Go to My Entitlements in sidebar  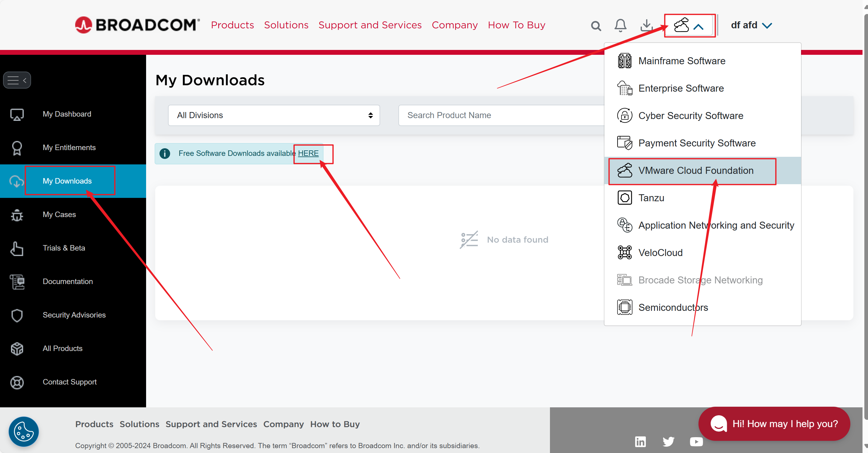point(69,148)
